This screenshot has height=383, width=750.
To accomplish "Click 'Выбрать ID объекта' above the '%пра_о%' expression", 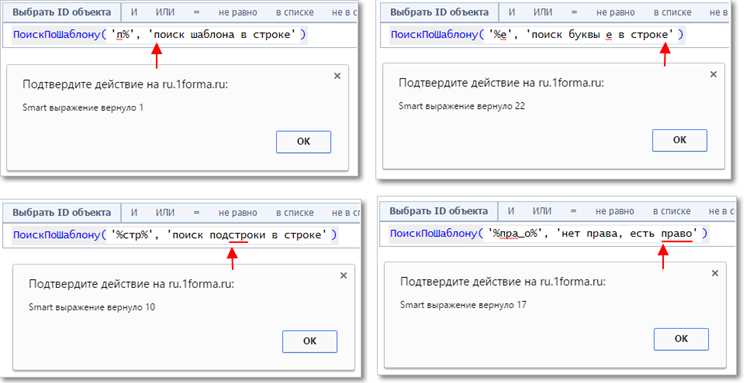I will pyautogui.click(x=439, y=211).
